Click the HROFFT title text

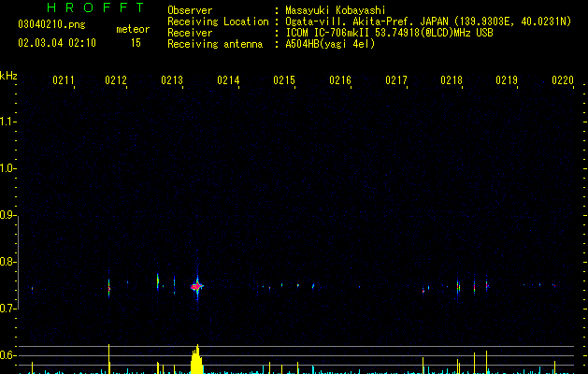pyautogui.click(x=95, y=7)
